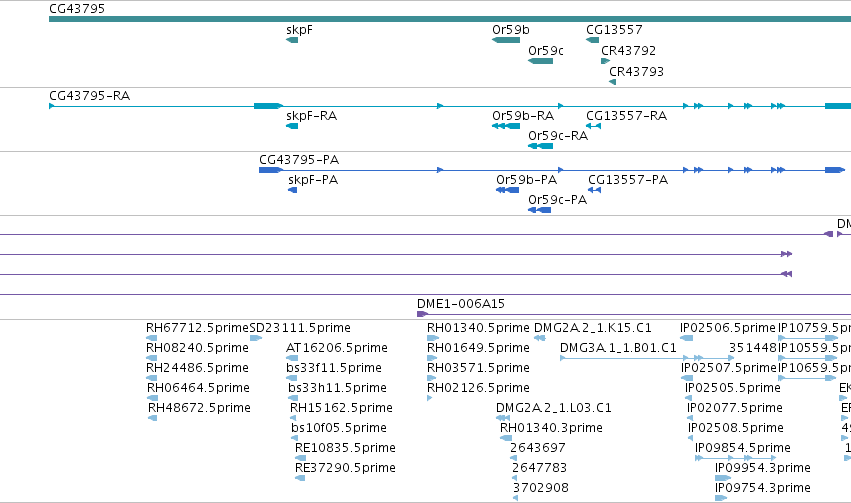Click the RH01340.3prime EST glyph
Screen dimensions: 851x503
[x=506, y=438]
